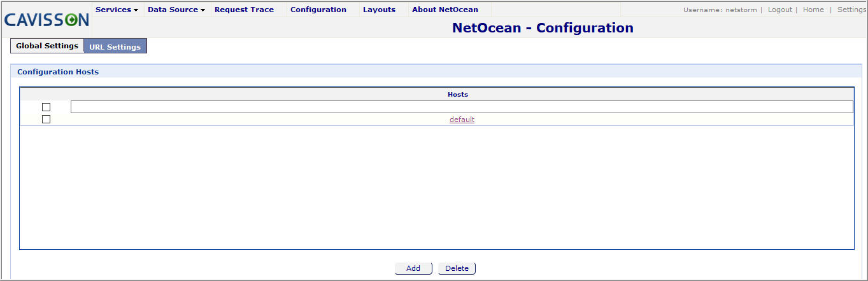Tick the checkbox beside the empty host field
868x281 pixels.
point(46,107)
